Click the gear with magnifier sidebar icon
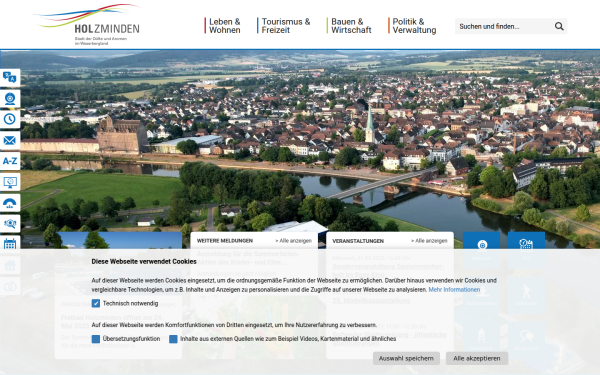This screenshot has height=375, width=600. tap(10, 224)
